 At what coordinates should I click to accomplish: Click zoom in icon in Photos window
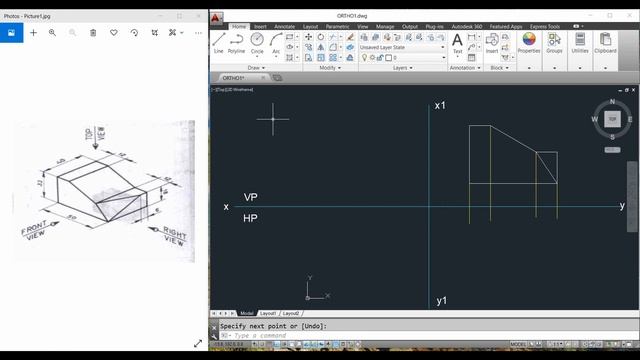[52, 33]
